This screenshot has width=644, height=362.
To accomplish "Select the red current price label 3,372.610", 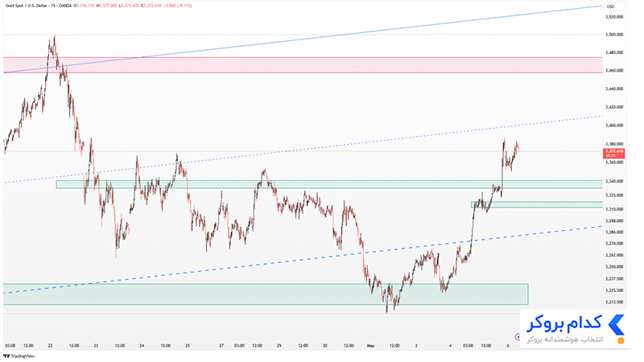I will pyautogui.click(x=614, y=154).
